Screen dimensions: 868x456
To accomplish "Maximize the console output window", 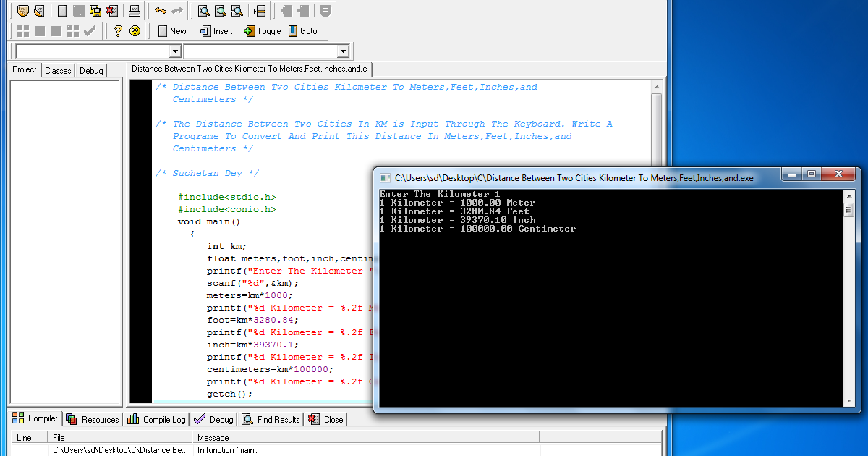I will tap(812, 174).
